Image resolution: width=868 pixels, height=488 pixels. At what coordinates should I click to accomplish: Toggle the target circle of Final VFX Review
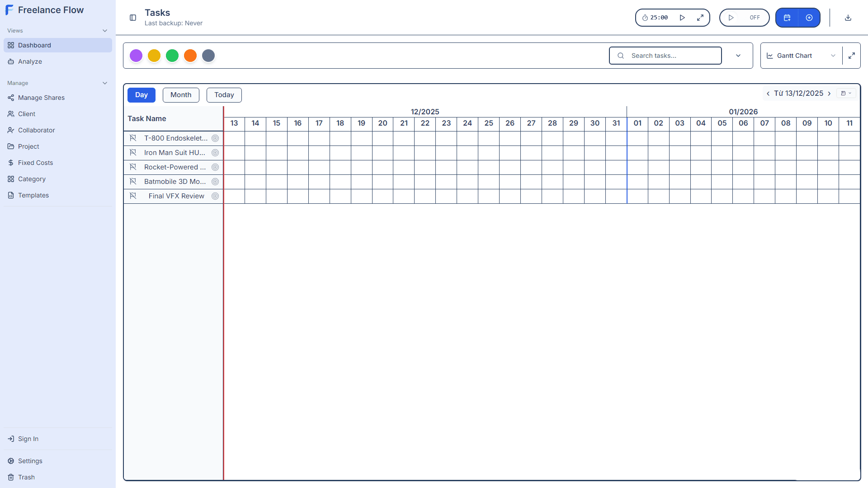tap(215, 196)
